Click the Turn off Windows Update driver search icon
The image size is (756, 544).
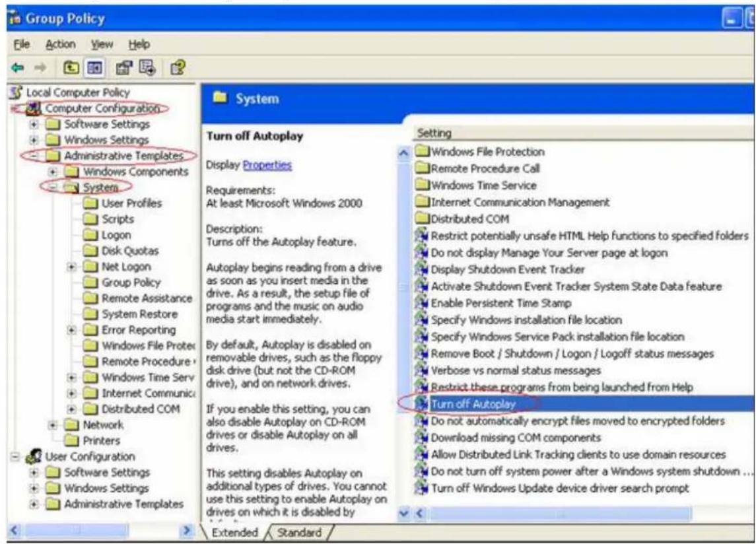[x=423, y=488]
